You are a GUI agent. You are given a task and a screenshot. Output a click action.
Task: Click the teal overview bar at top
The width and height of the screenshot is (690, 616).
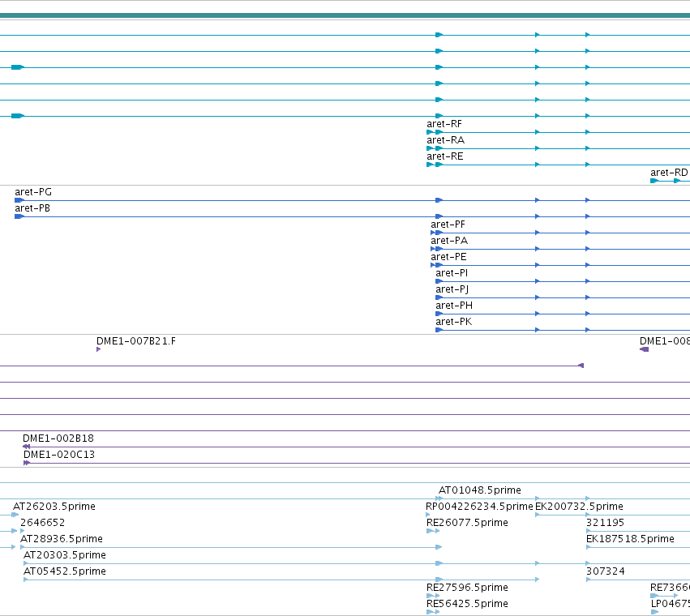[345, 15]
